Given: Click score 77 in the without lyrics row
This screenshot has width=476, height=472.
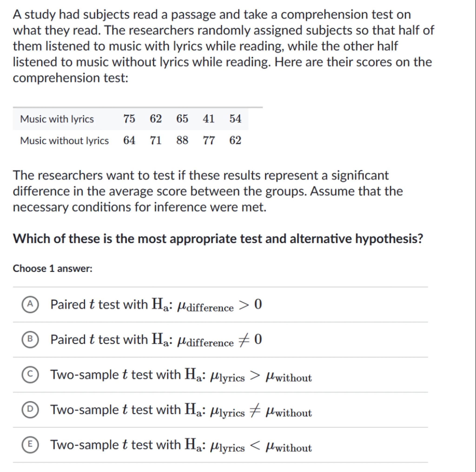Looking at the screenshot, I should point(209,141).
